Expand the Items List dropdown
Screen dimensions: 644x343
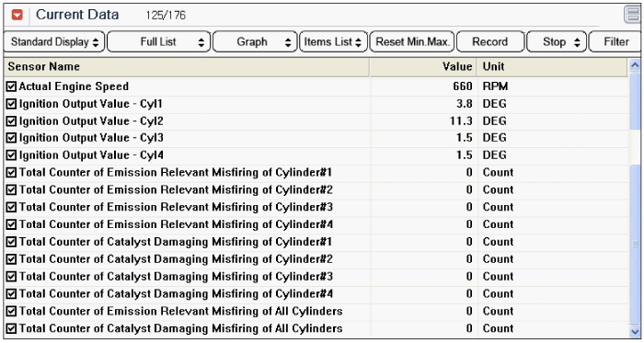[x=333, y=42]
